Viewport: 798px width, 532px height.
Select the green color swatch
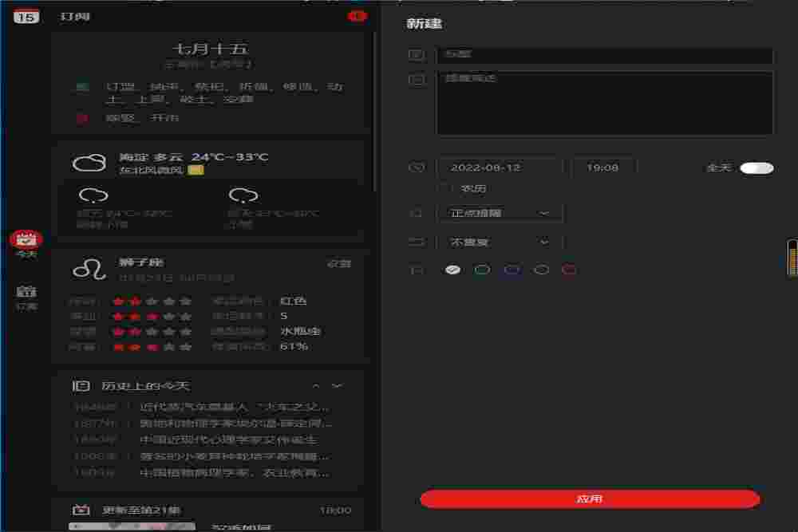[x=482, y=270]
